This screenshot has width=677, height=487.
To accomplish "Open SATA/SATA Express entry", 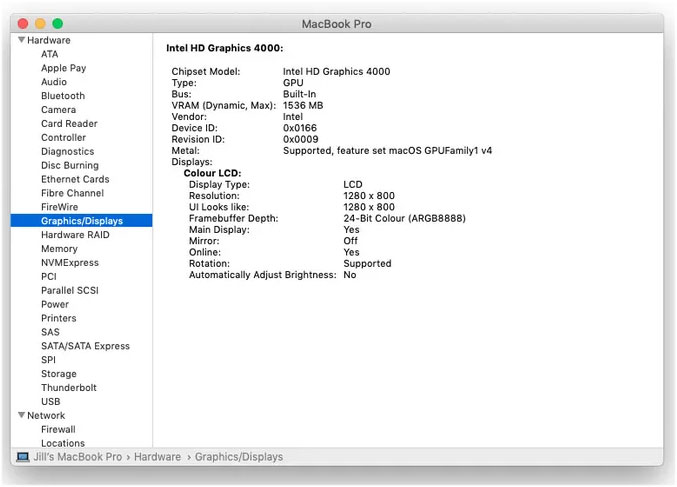I will coord(85,346).
